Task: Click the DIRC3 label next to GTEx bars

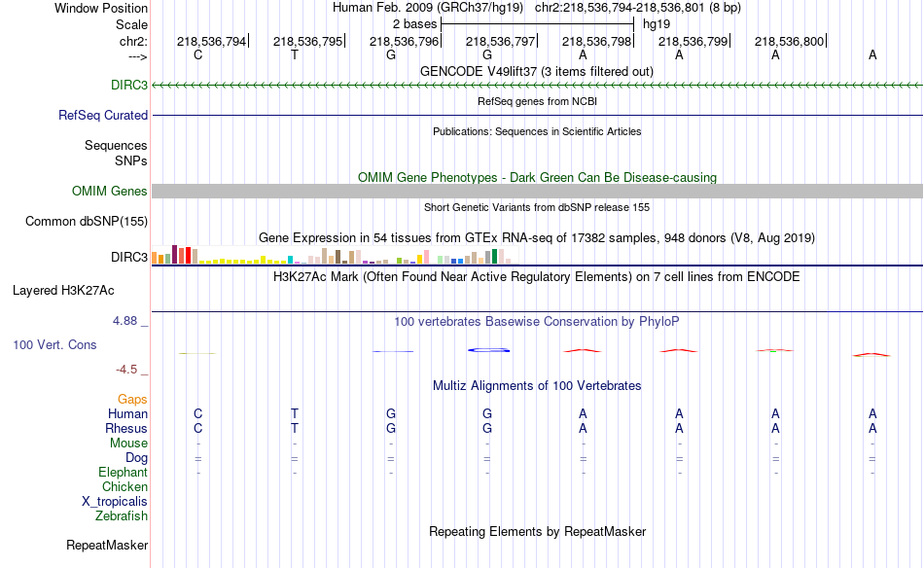Action: 129,257
